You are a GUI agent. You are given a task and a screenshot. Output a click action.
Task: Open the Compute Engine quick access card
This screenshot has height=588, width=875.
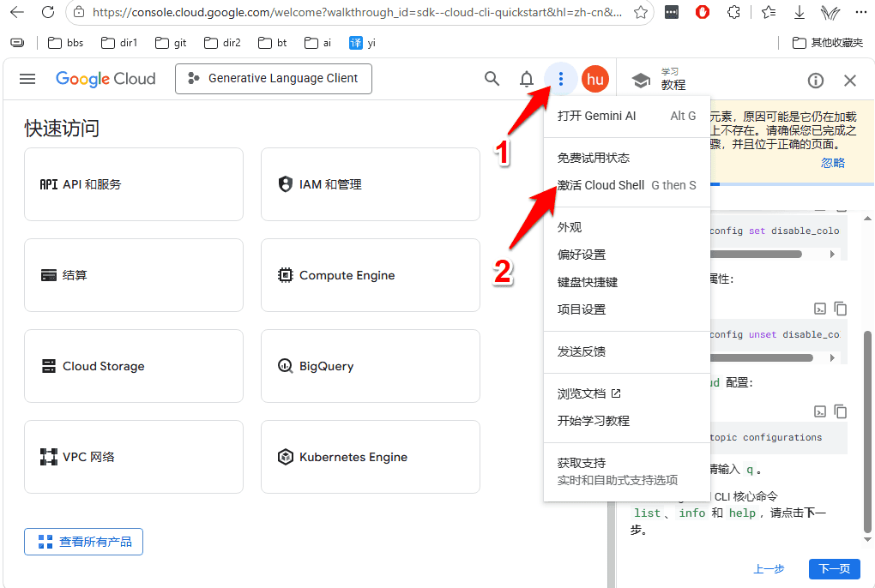tap(371, 275)
